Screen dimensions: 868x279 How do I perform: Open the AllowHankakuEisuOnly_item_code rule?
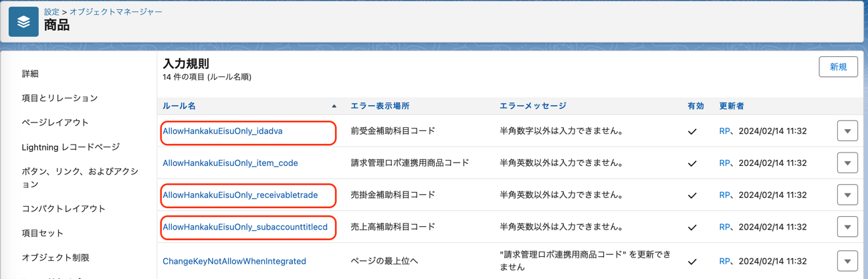click(x=230, y=163)
